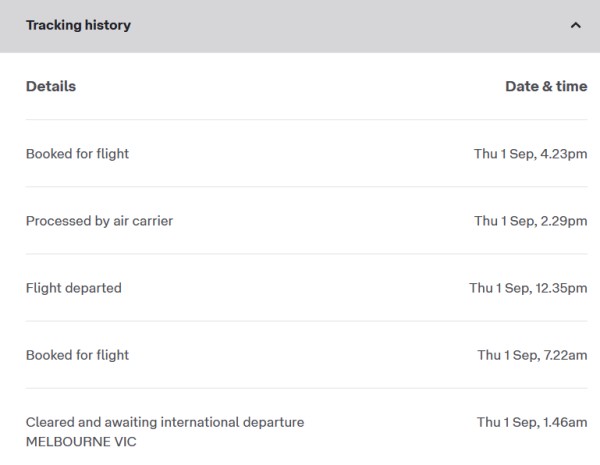Image resolution: width=600 pixels, height=465 pixels.
Task: Click blank area beside Processed by air carrier
Action: click(x=320, y=221)
